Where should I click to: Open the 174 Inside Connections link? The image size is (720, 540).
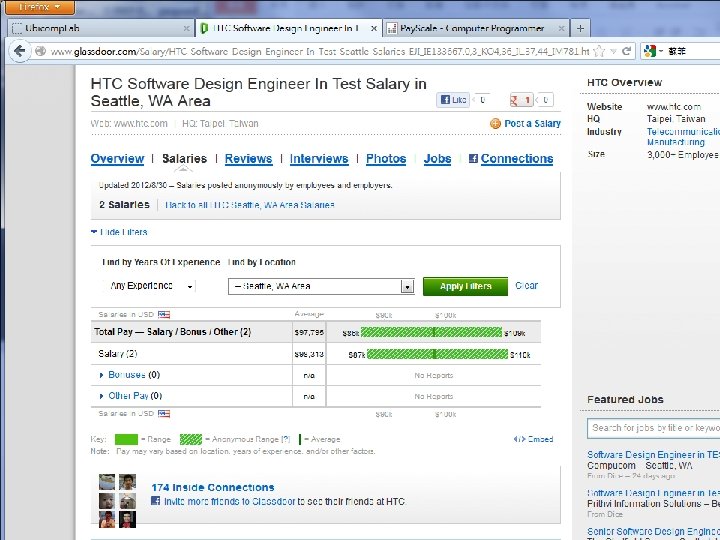click(x=213, y=488)
